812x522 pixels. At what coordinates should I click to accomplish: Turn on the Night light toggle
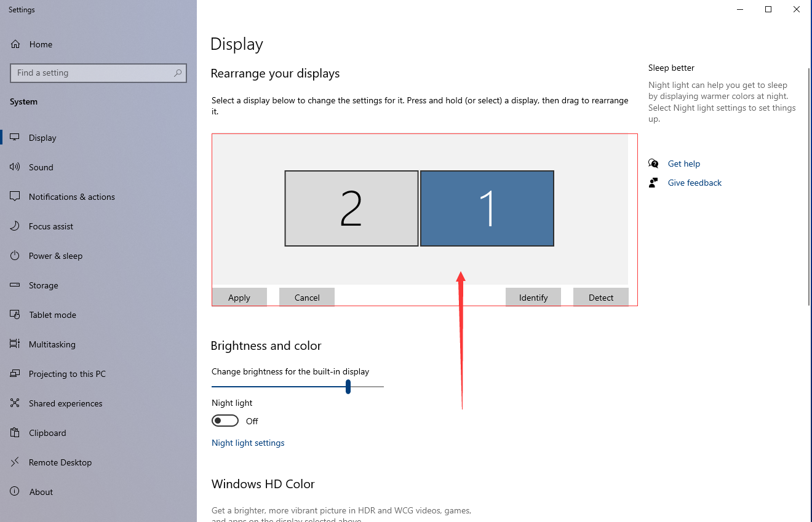pyautogui.click(x=225, y=421)
